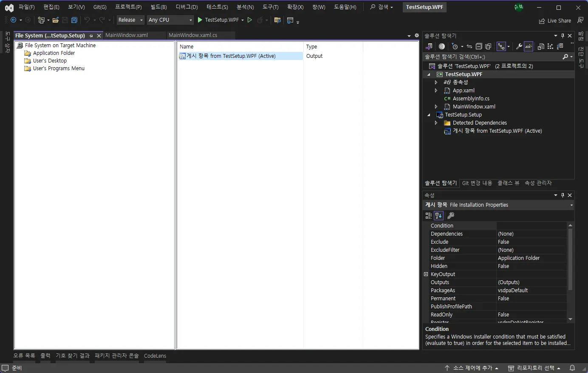588x373 pixels.
Task: Open the feedback icon next to Live Share
Action: pyautogui.click(x=580, y=20)
